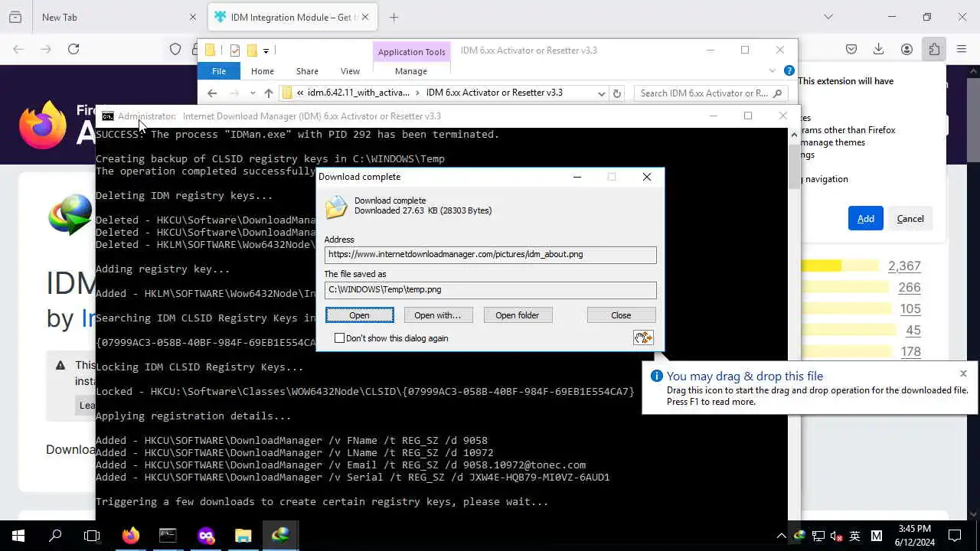Screen dimensions: 980x551
Task: Open Task View on taskbar
Action: pos(92,536)
